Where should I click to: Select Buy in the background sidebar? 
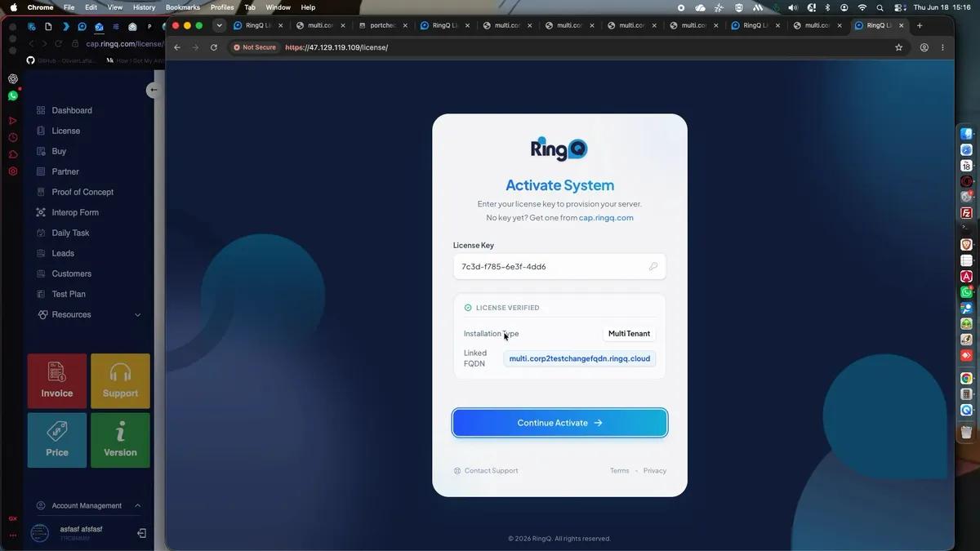tap(59, 151)
